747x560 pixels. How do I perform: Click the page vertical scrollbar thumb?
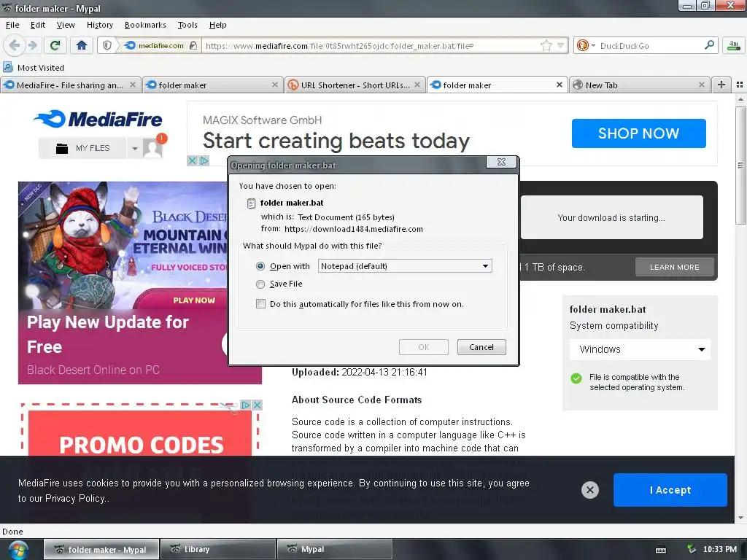pos(740,165)
